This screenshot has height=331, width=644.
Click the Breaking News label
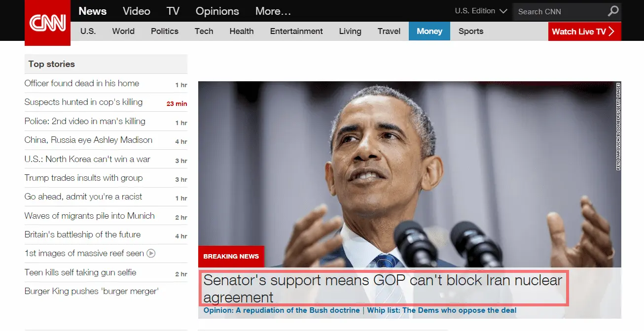(231, 257)
